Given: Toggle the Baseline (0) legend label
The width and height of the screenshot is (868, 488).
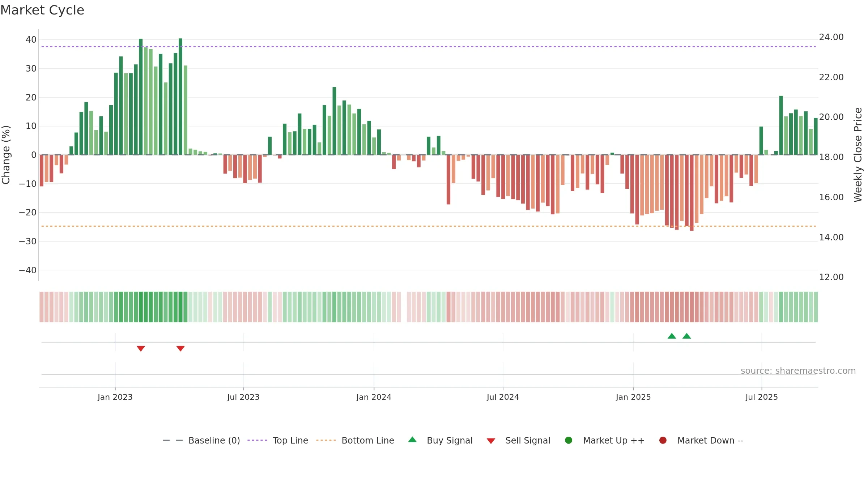Looking at the screenshot, I should pyautogui.click(x=214, y=441).
